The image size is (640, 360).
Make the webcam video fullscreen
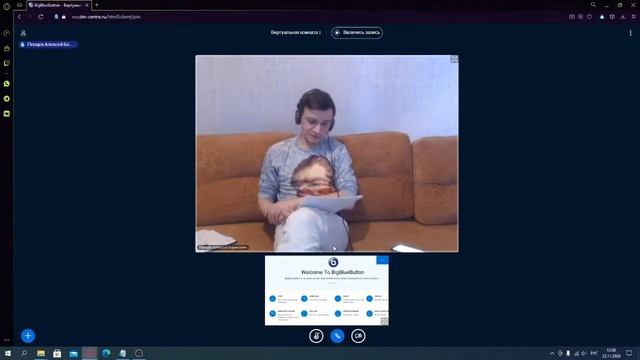pyautogui.click(x=454, y=60)
